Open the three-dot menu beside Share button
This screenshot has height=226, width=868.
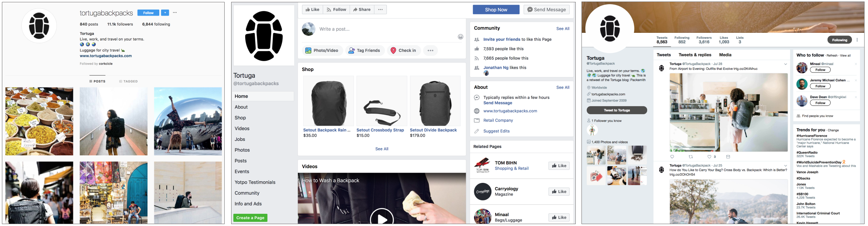tap(381, 10)
